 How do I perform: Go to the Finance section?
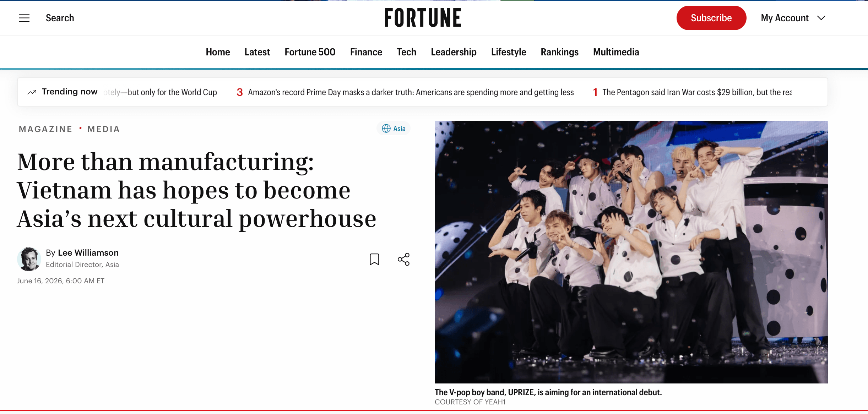pyautogui.click(x=366, y=52)
